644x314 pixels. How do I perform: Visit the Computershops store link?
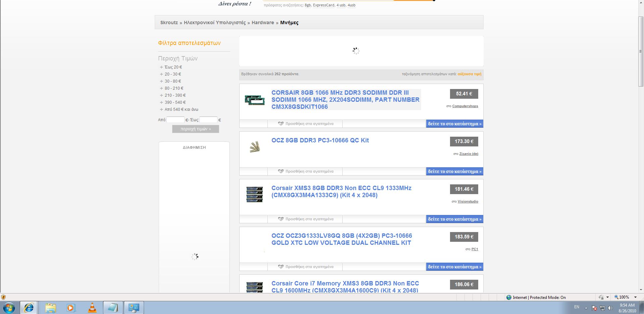pyautogui.click(x=465, y=106)
